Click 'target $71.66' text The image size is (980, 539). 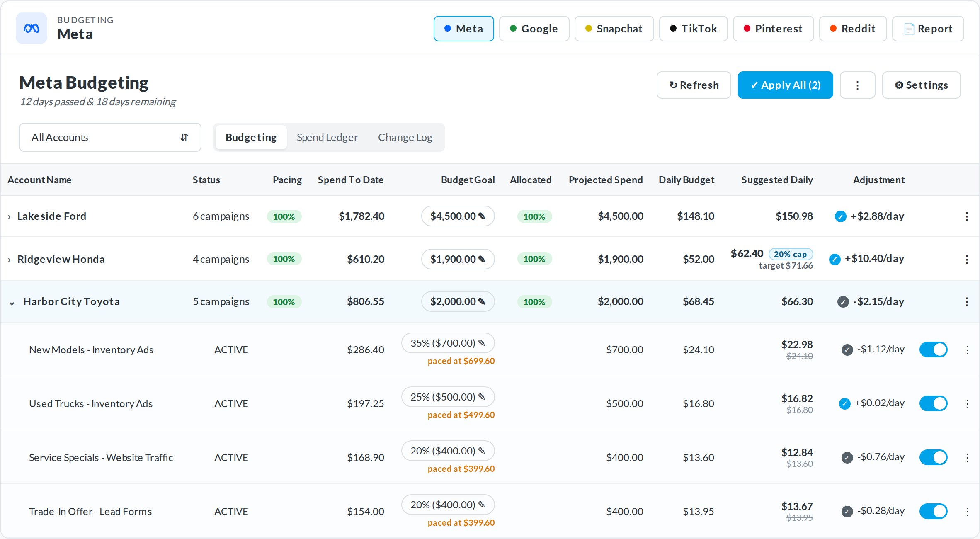[786, 266]
